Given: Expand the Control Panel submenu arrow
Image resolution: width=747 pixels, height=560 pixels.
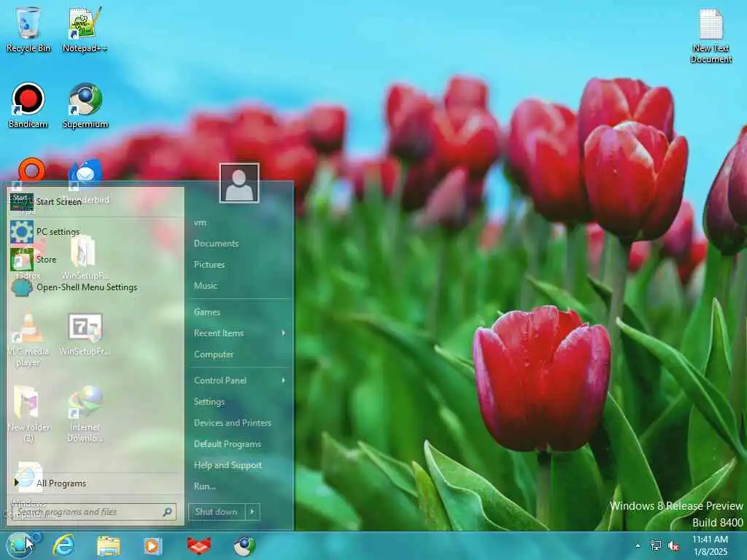Looking at the screenshot, I should [x=284, y=380].
